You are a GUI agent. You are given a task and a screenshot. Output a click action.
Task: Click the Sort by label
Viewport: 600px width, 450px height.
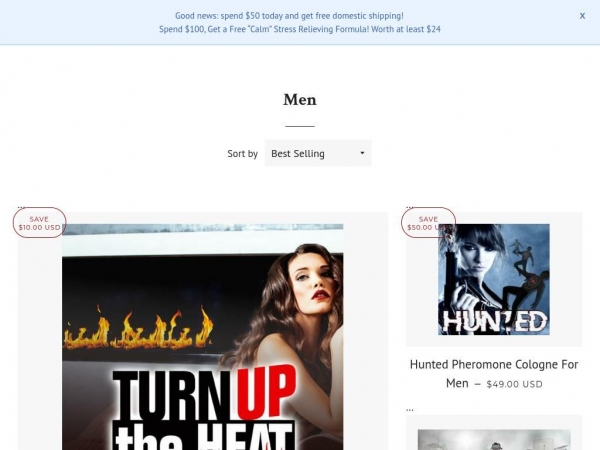[242, 153]
